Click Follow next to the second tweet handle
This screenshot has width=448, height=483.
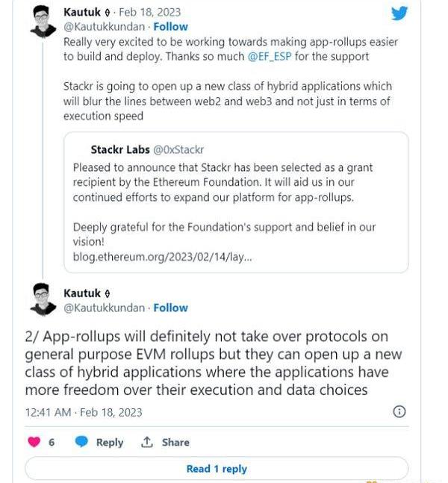171,308
